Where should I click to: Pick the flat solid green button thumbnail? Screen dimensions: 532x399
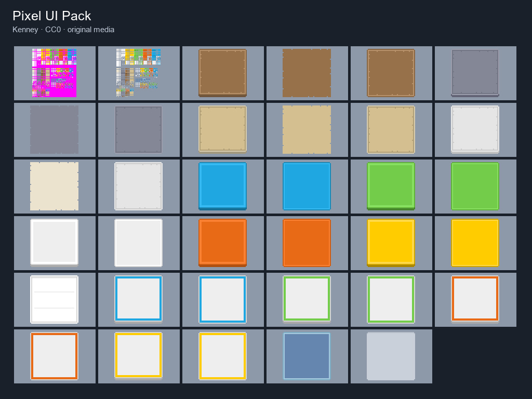tap(475, 187)
